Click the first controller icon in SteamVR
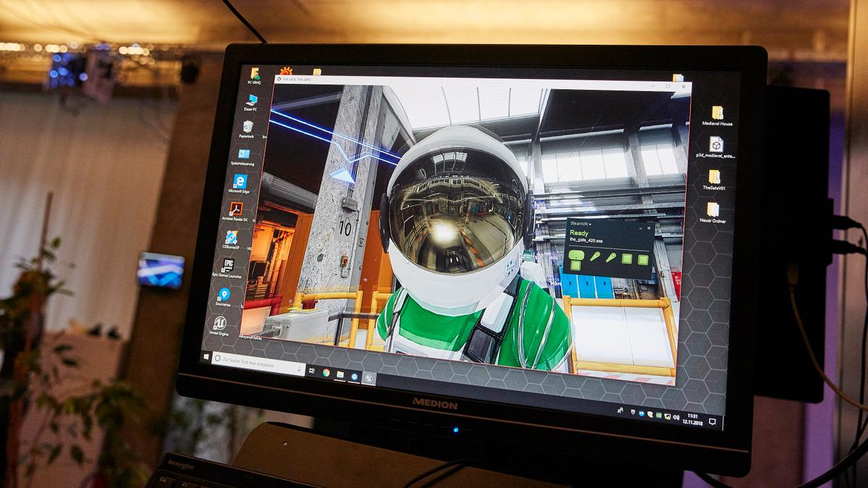This screenshot has width=868, height=488. click(x=594, y=256)
